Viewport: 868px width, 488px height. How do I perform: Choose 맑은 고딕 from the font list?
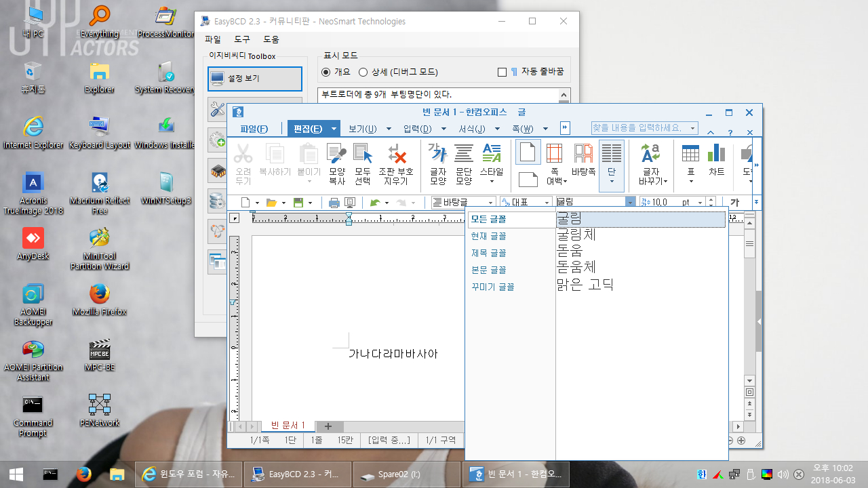click(x=641, y=285)
